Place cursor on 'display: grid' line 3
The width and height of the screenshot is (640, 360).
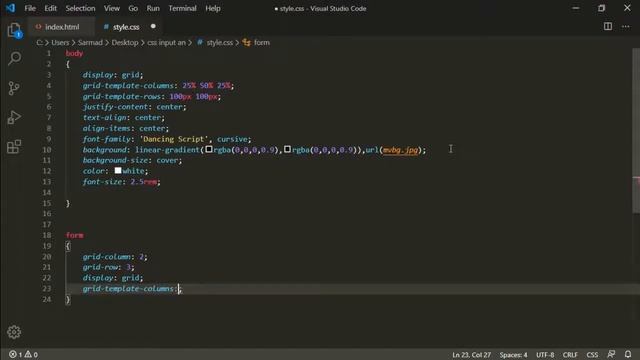(x=113, y=75)
